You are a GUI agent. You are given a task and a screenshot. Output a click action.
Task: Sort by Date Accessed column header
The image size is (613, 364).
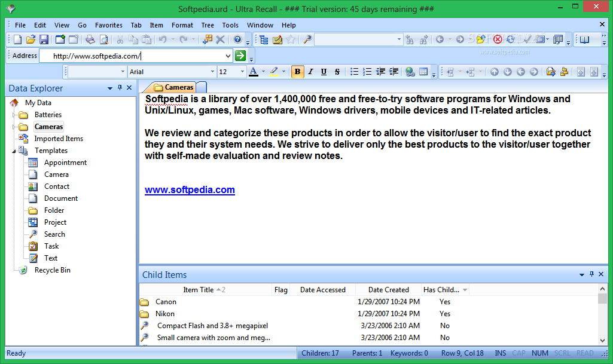[322, 290]
